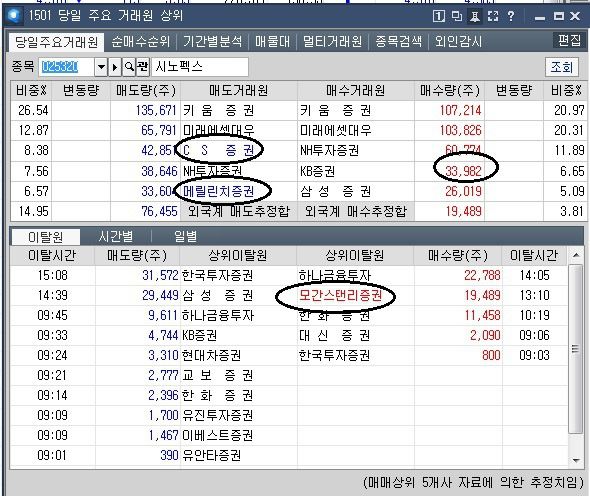The height and width of the screenshot is (496, 590).
Task: Click the buy volume 33,982 cell
Action: [x=450, y=171]
